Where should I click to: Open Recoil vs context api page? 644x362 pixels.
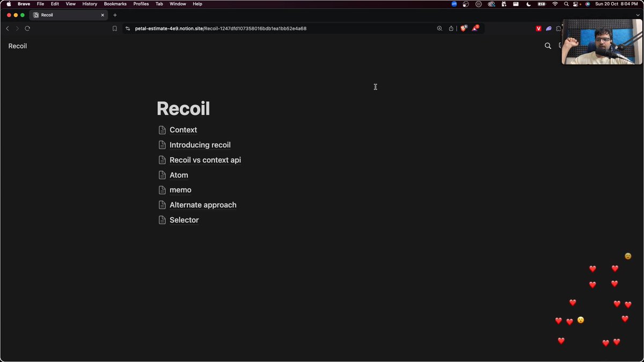coord(205,160)
